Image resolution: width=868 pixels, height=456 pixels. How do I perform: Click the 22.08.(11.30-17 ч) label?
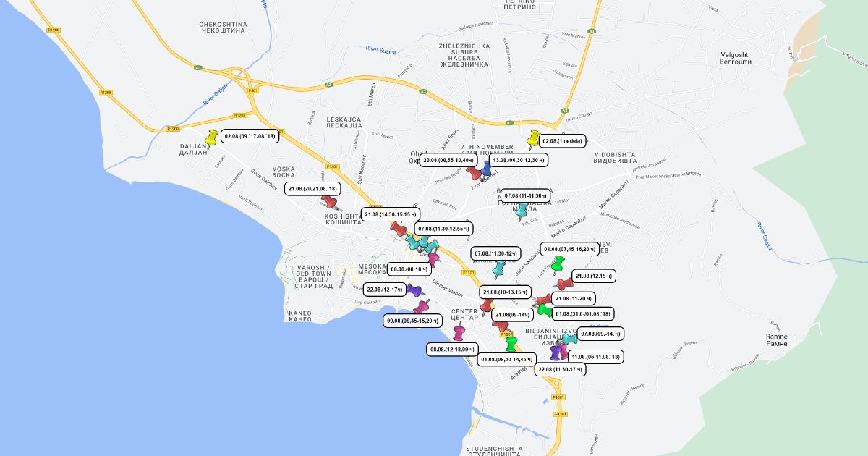(x=561, y=369)
